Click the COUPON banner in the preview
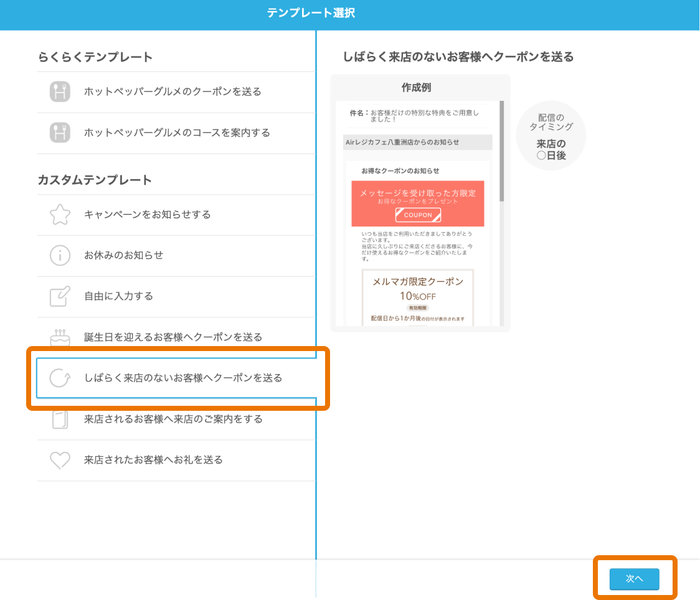 418,204
